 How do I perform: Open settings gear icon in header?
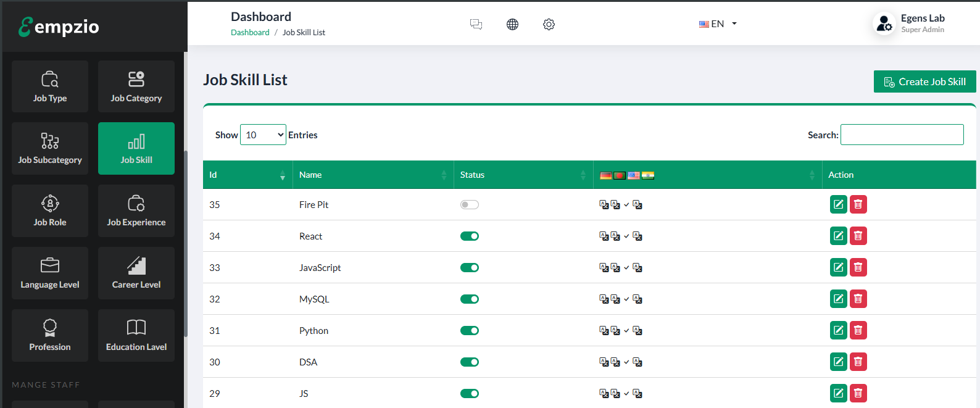click(549, 24)
